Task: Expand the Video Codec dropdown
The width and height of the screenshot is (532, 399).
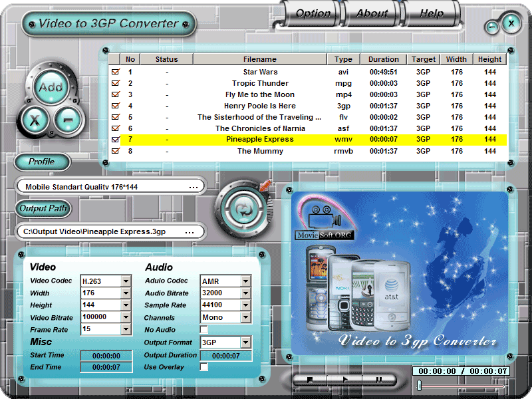Action: [x=126, y=281]
